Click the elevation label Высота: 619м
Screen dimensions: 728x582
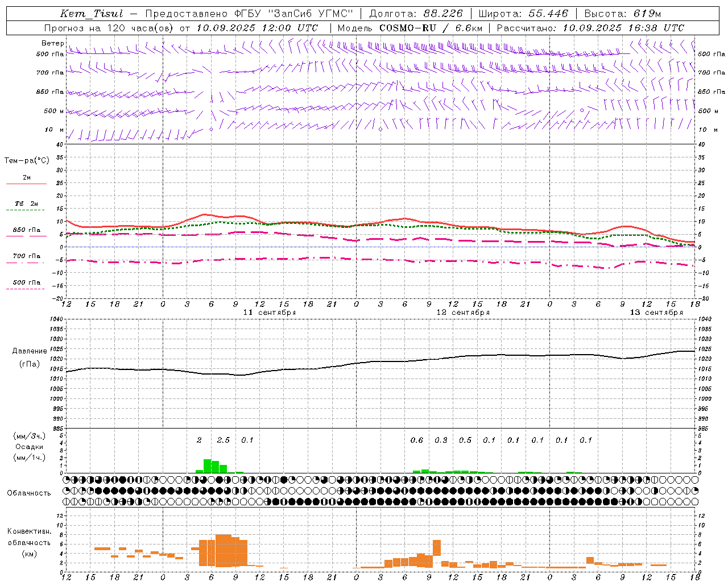(x=623, y=14)
